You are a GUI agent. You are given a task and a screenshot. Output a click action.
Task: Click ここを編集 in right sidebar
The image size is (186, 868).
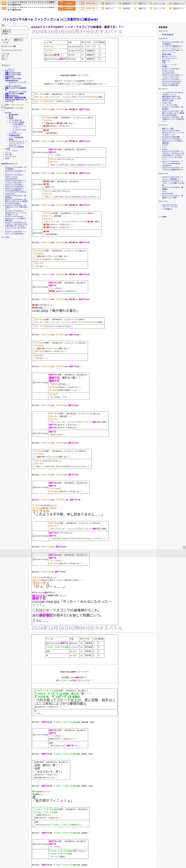tap(162, 217)
